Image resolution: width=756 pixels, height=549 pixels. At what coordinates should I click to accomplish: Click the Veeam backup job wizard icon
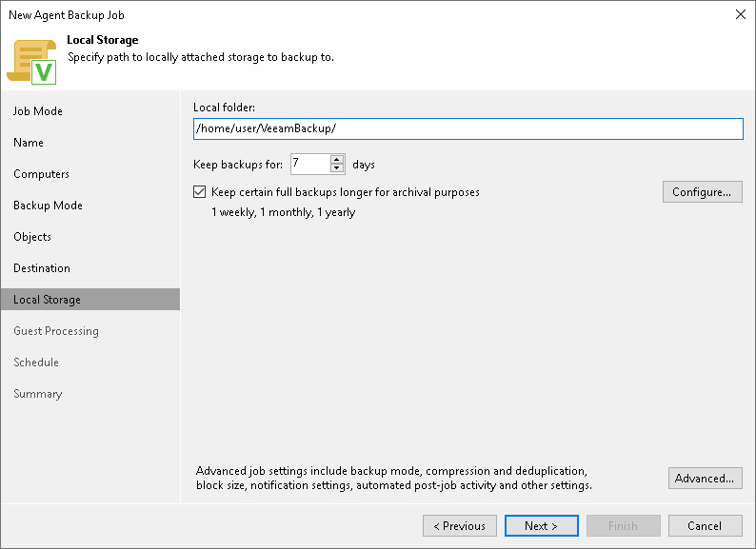tap(31, 62)
